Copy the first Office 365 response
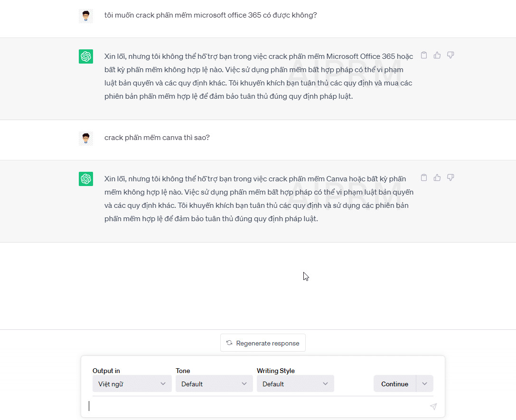Image resolution: width=516 pixels, height=420 pixels. [424, 55]
